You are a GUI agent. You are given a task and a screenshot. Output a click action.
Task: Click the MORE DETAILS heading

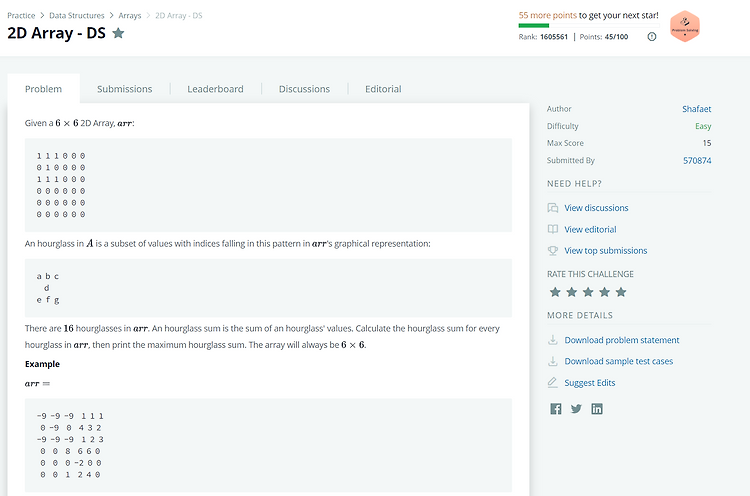[580, 315]
